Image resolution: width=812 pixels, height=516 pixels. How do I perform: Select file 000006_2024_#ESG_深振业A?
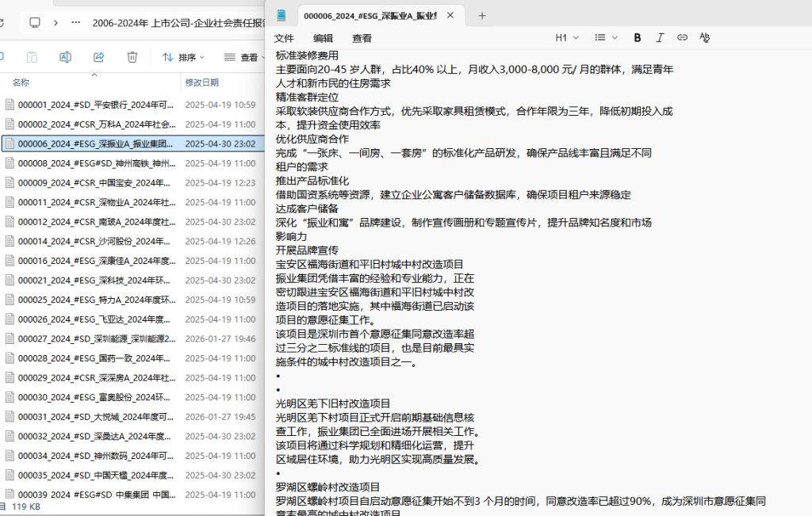[x=133, y=144]
